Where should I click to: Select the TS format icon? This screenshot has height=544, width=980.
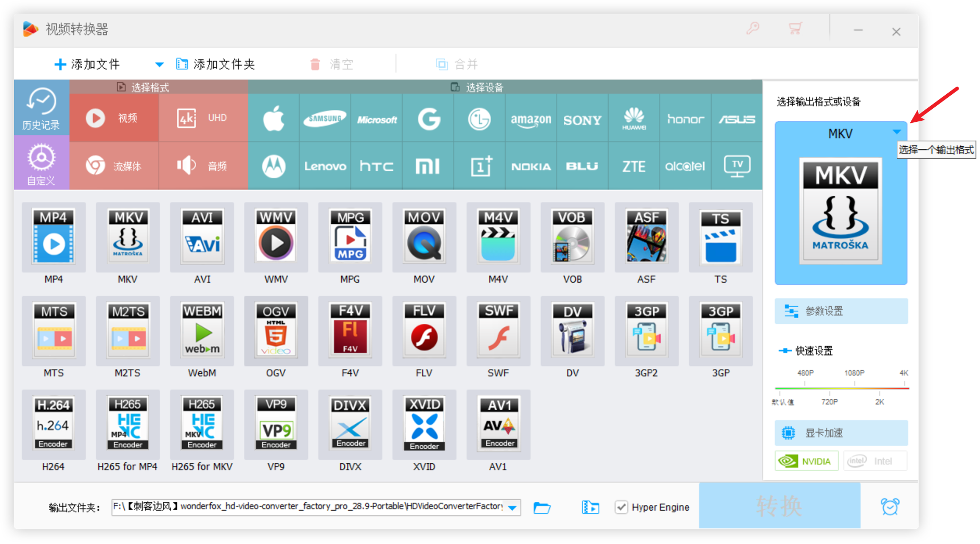[x=721, y=237]
